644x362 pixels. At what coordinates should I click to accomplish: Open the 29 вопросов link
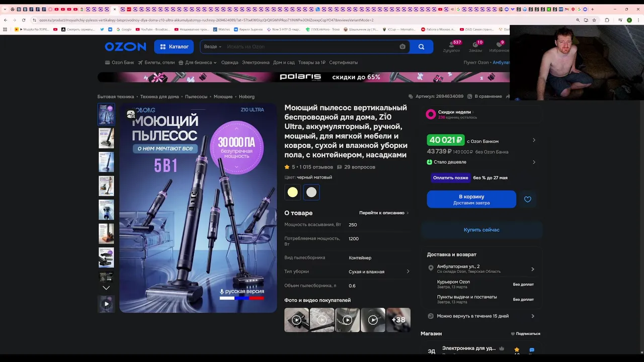click(356, 167)
